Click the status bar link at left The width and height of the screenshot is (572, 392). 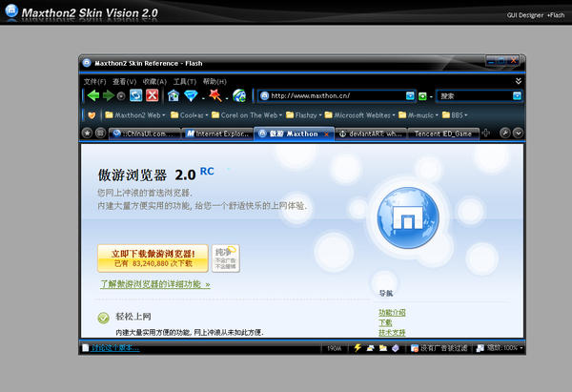click(x=114, y=348)
